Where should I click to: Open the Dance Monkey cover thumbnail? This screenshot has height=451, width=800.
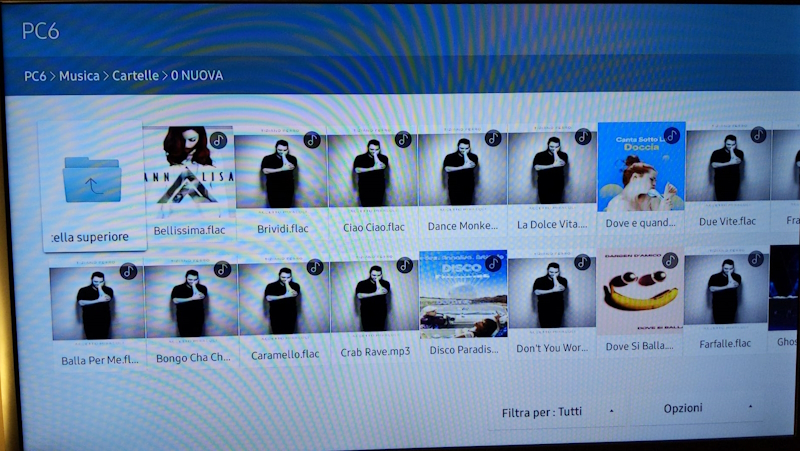coord(462,169)
